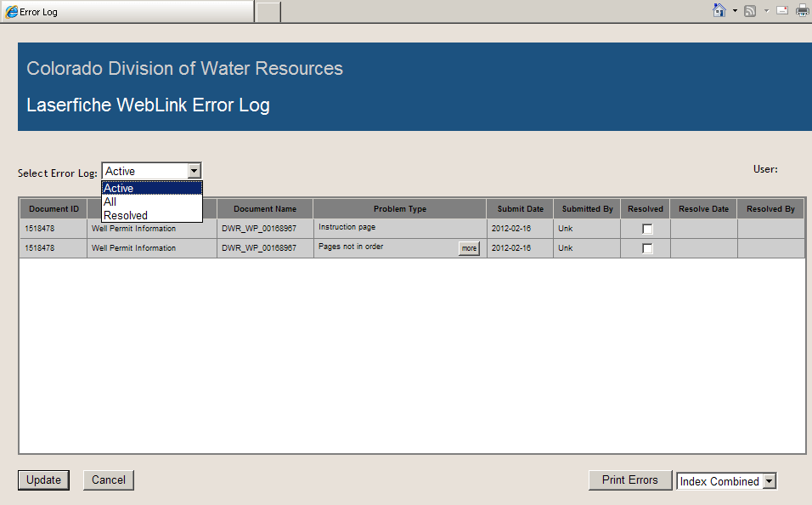Choose Resolved from the error log list
The width and height of the screenshot is (812, 505).
pos(152,215)
